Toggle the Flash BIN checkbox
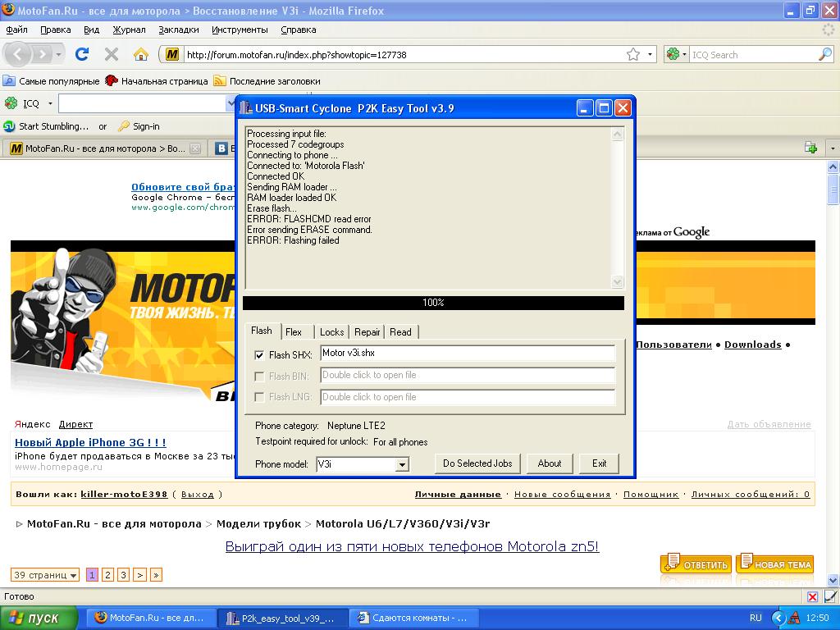Image resolution: width=840 pixels, height=630 pixels. pyautogui.click(x=259, y=376)
